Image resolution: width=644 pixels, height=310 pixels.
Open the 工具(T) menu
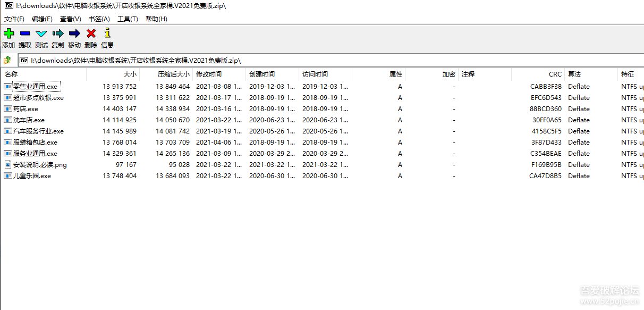coord(128,19)
